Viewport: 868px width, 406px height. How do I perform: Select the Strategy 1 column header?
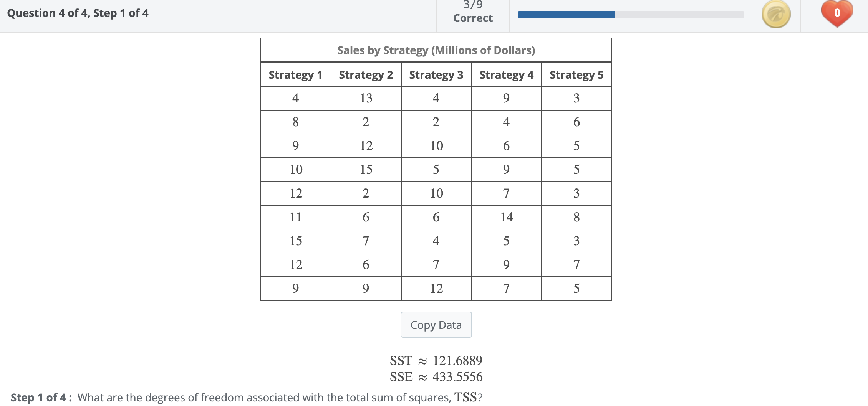click(295, 75)
